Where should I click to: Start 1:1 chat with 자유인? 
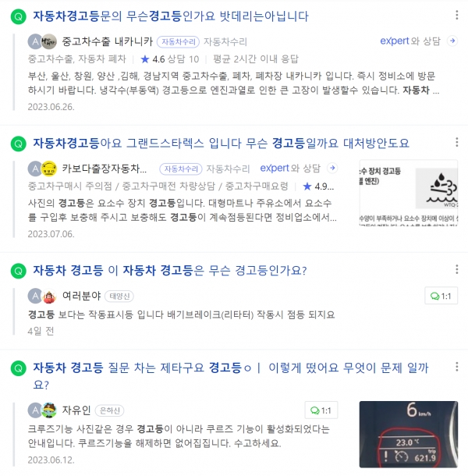321,410
